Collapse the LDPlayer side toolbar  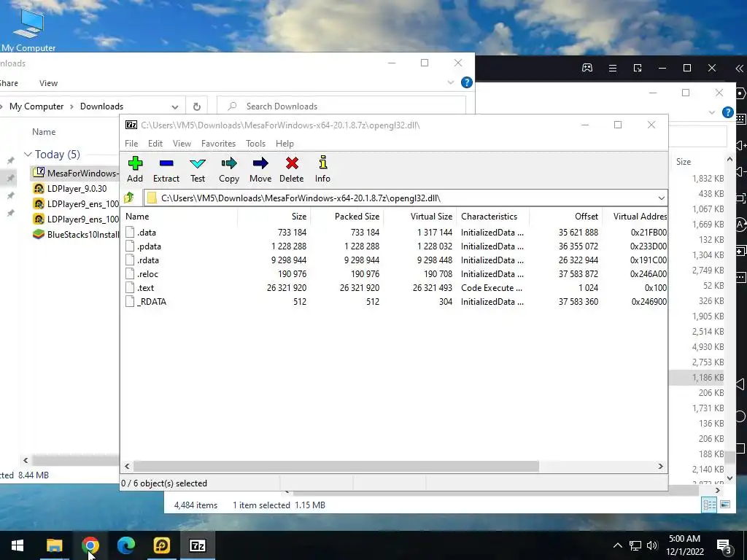click(x=740, y=68)
